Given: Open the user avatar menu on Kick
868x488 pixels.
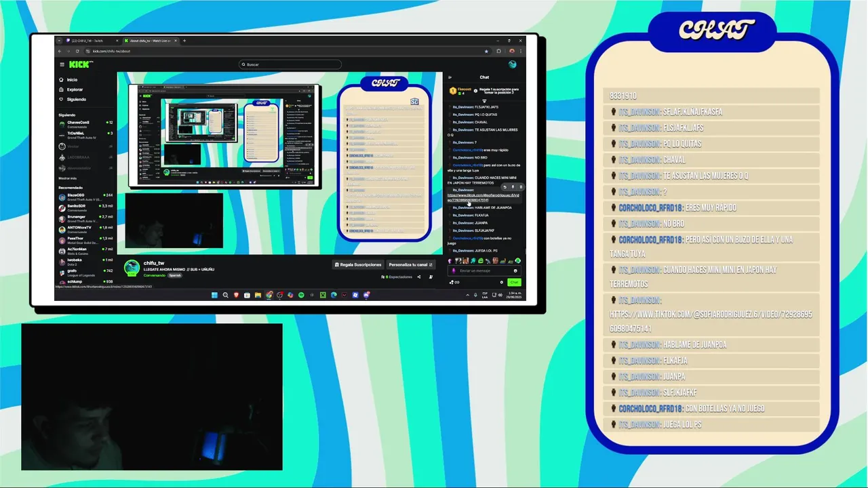Looking at the screenshot, I should pos(513,64).
